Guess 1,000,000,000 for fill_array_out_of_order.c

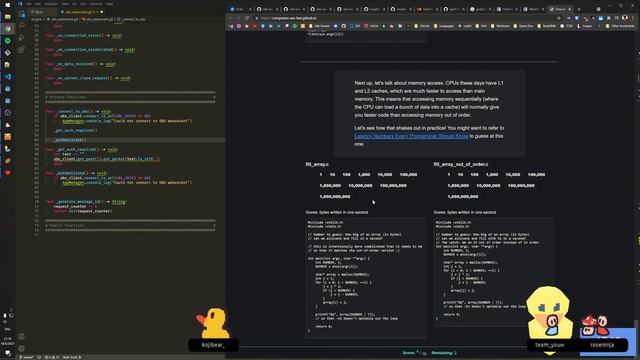coord(463,196)
